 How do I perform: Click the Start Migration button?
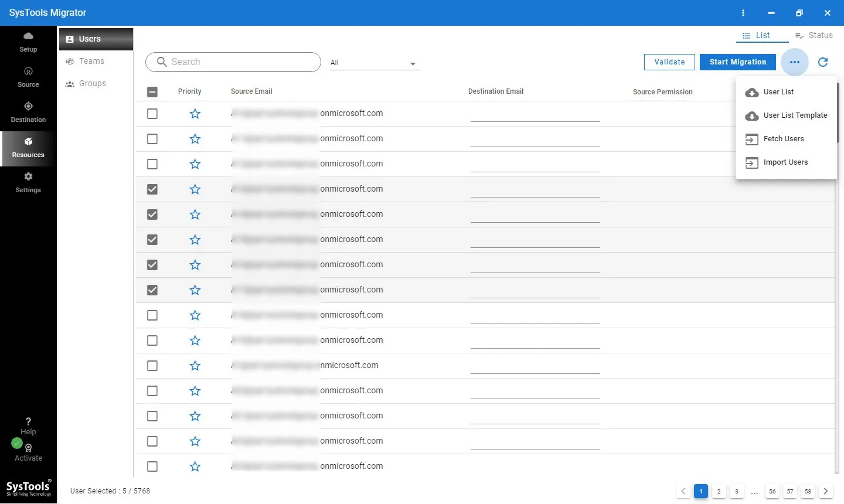pos(738,62)
